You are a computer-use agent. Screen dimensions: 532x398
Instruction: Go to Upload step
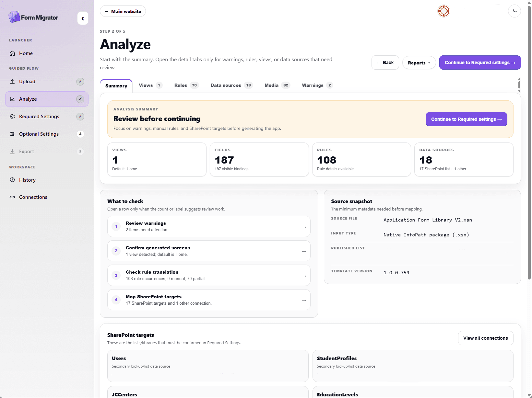47,82
